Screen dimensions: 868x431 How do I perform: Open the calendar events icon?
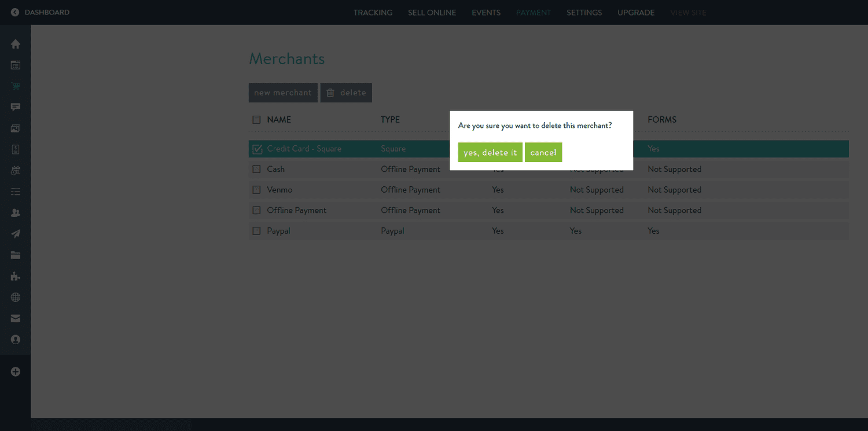pyautogui.click(x=15, y=170)
